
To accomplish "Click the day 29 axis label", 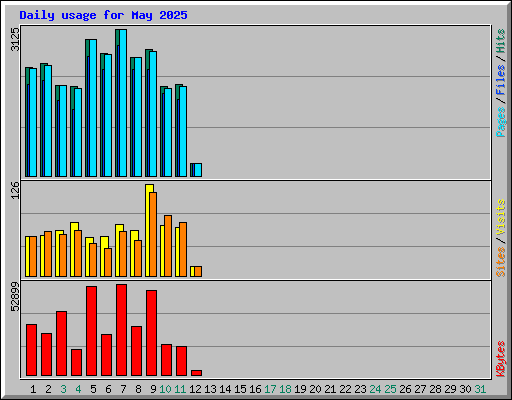I will (450, 389).
